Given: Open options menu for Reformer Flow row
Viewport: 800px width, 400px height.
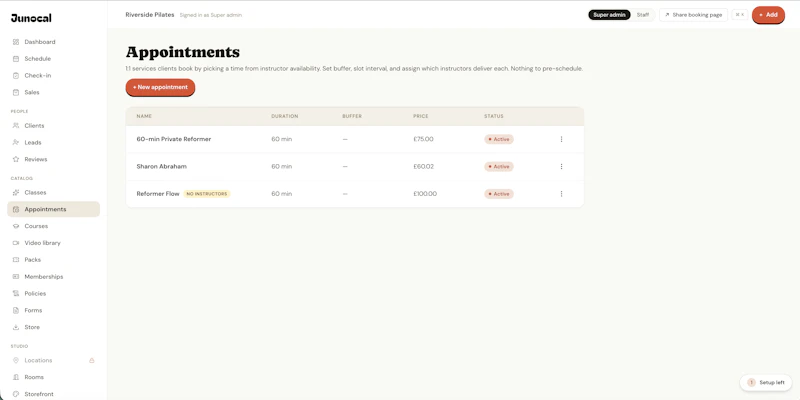Looking at the screenshot, I should [561, 194].
